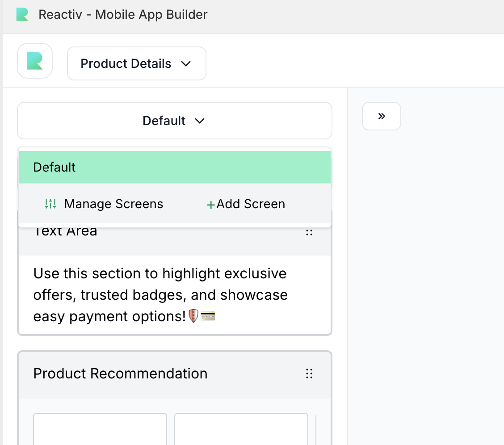Click the Reactiv favicon in the title bar

[x=22, y=15]
